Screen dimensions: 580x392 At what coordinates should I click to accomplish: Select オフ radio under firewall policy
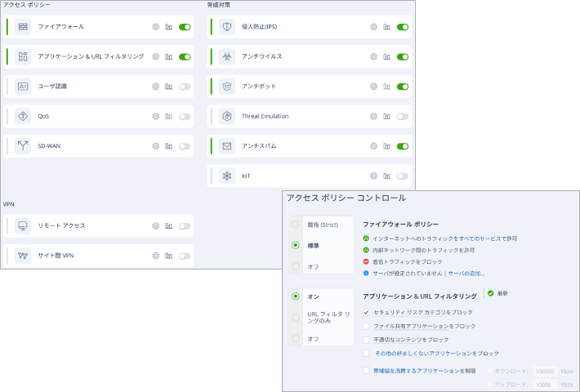(x=295, y=266)
